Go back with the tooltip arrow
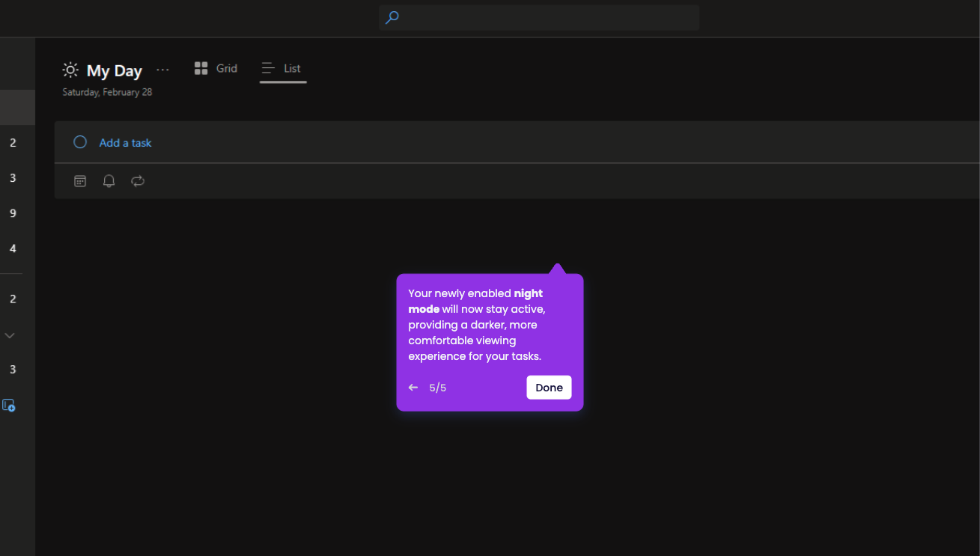 [413, 388]
